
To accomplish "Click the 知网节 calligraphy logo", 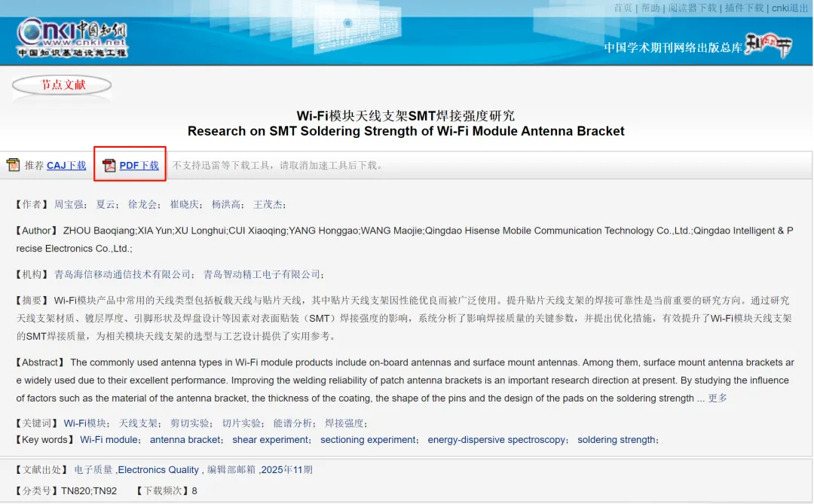I will coord(768,46).
